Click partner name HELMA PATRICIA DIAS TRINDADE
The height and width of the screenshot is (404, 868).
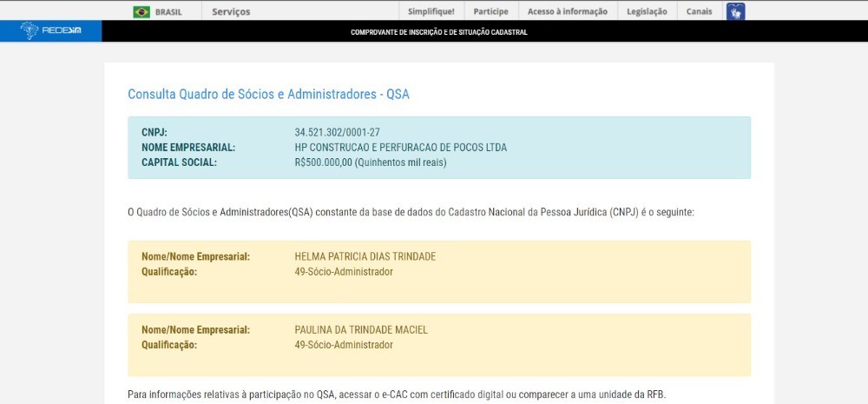pos(365,256)
